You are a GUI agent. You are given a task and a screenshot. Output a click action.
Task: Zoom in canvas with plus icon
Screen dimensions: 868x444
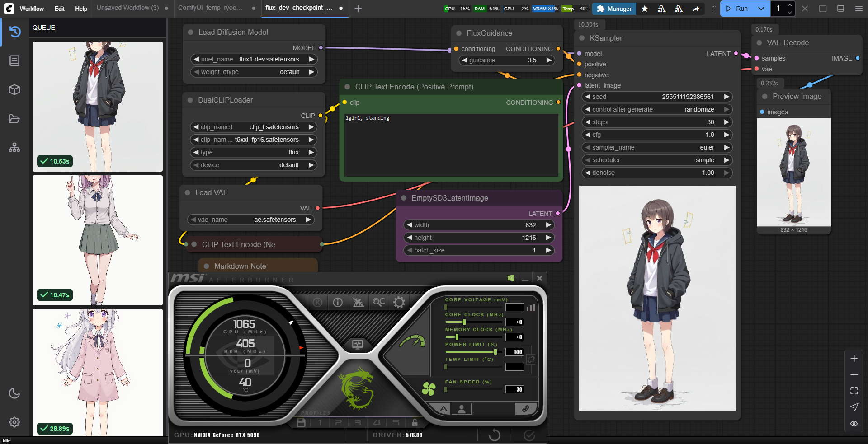point(854,358)
